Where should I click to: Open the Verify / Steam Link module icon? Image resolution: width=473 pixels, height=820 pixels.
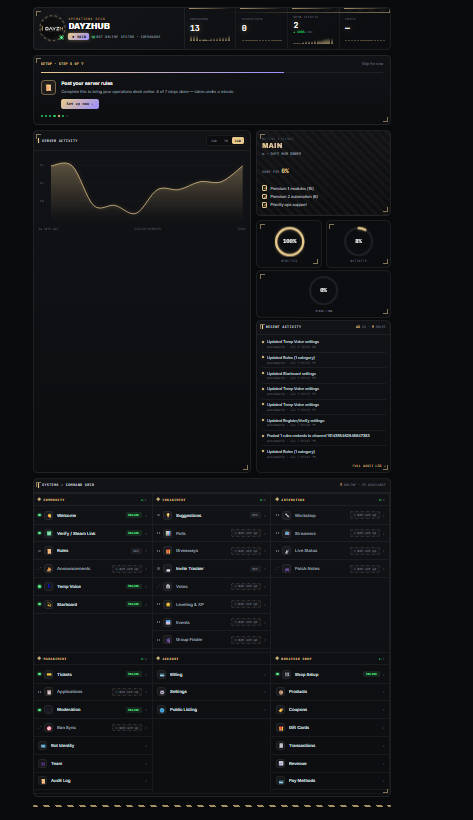click(49, 533)
